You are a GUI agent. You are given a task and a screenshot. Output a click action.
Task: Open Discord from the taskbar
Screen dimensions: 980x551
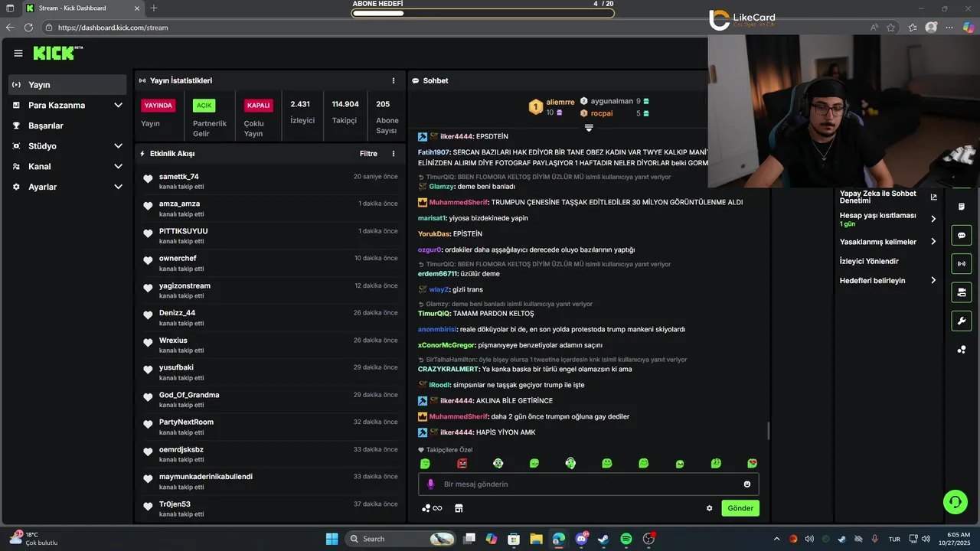point(581,539)
